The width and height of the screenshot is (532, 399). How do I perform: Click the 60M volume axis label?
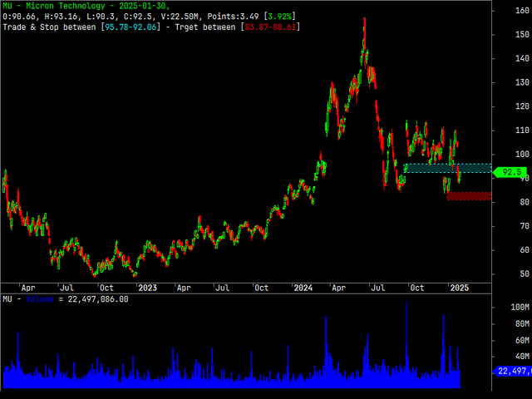click(x=522, y=340)
